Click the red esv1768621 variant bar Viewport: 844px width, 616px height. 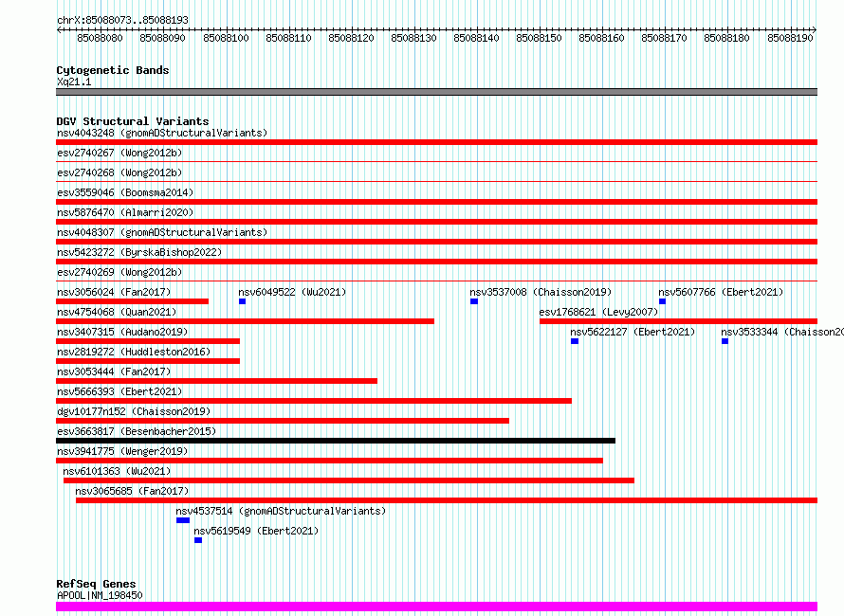click(679, 321)
